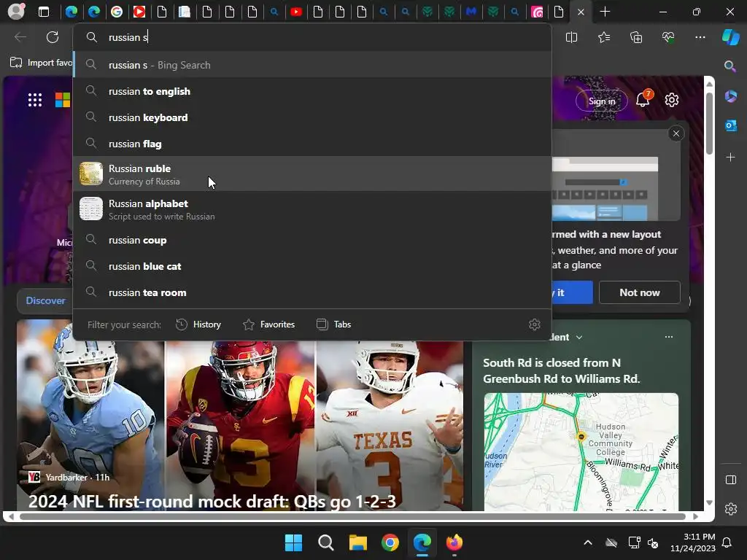The height and width of the screenshot is (560, 747).
Task: Open the traffic card more options menu
Action: [669, 337]
